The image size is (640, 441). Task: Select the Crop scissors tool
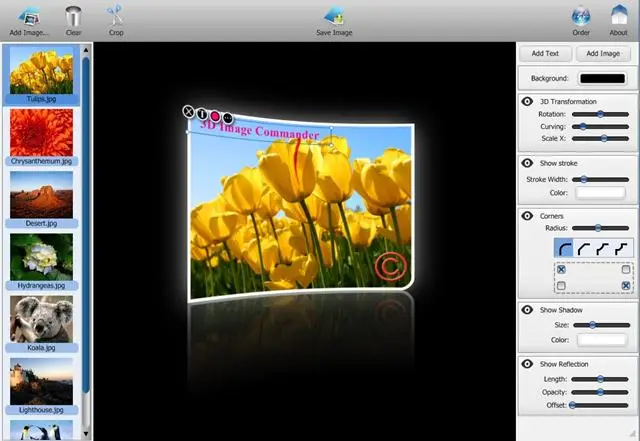[116, 16]
